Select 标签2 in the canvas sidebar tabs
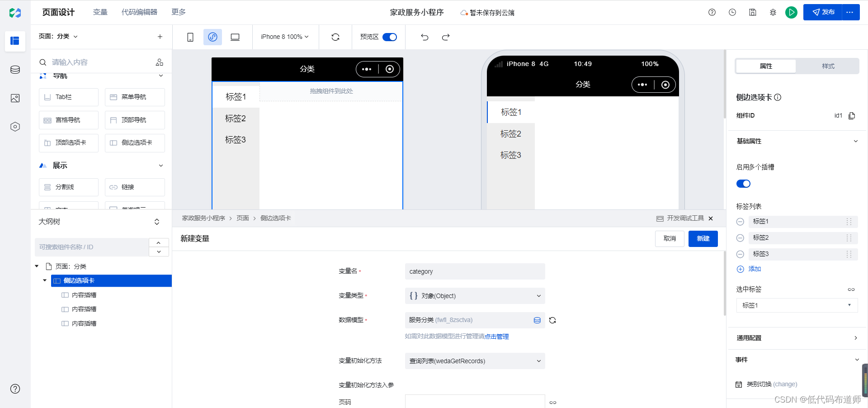 [x=236, y=119]
